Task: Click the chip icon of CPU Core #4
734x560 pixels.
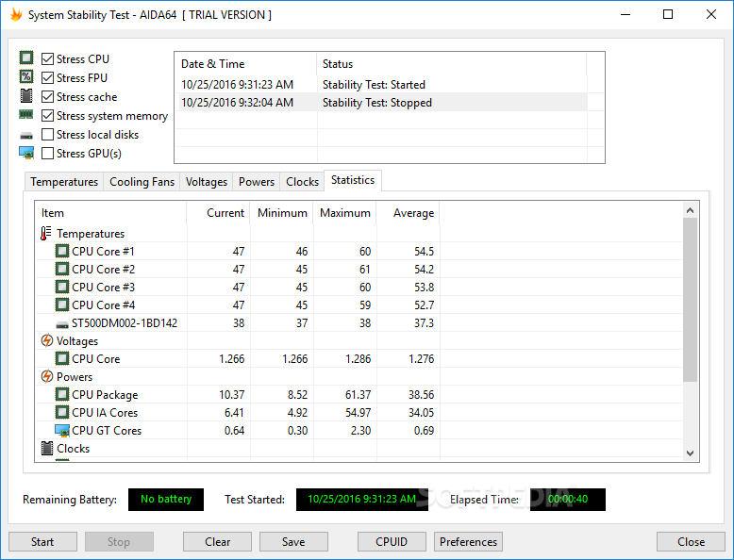Action: [61, 305]
